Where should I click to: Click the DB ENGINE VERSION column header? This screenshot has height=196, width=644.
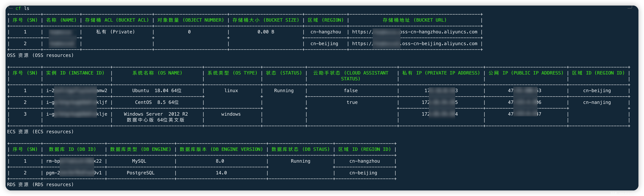click(221, 149)
